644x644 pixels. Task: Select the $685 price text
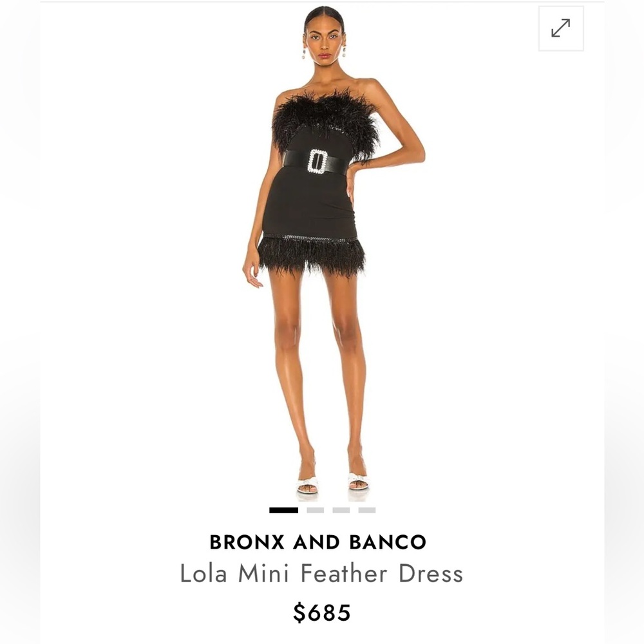(322, 612)
